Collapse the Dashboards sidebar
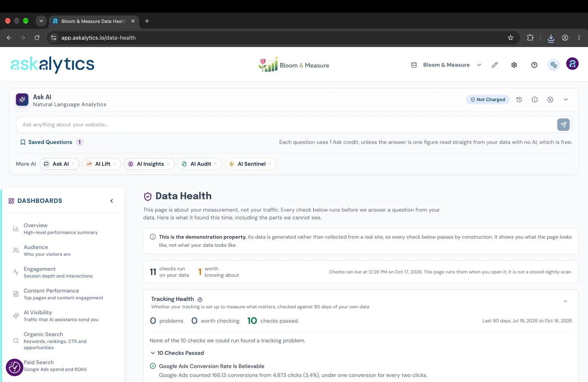The image size is (588, 382). (x=112, y=201)
